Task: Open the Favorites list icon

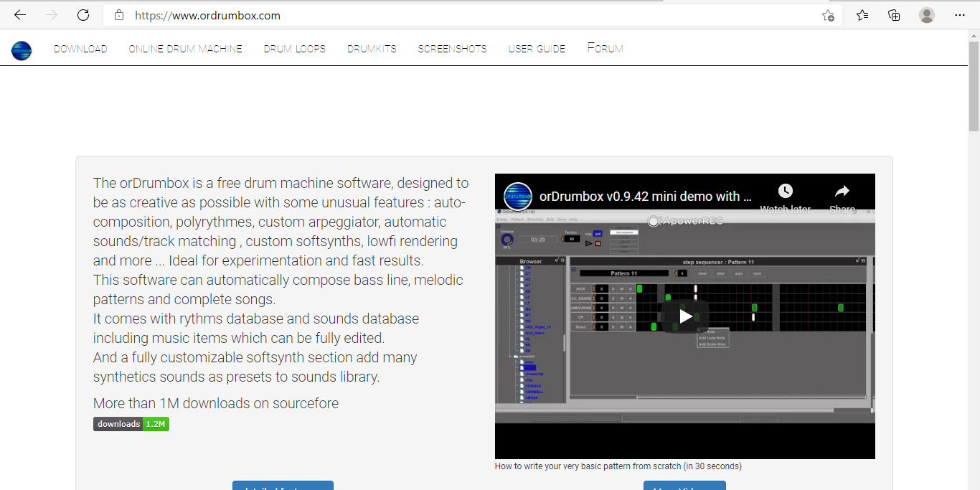Action: pyautogui.click(x=862, y=15)
